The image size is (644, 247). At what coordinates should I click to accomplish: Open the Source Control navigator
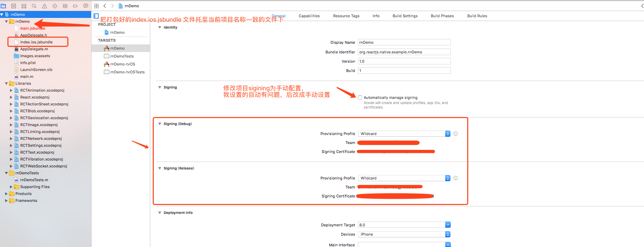(x=14, y=6)
